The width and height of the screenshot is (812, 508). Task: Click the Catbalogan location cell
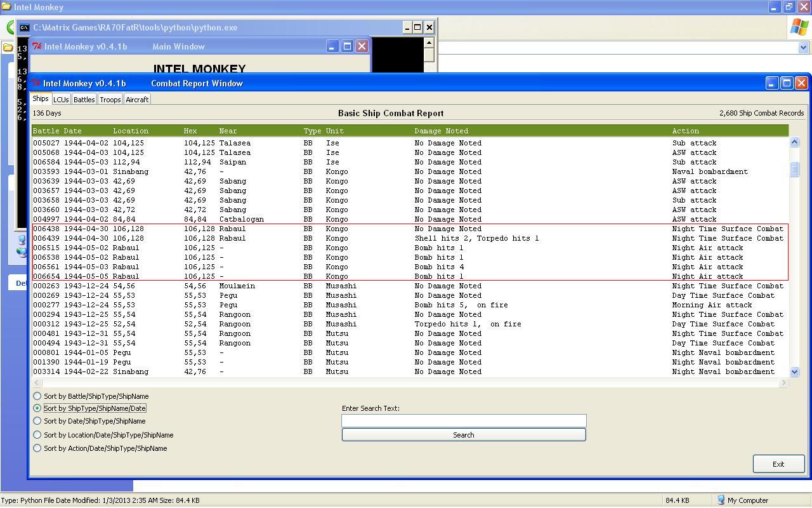(x=242, y=219)
